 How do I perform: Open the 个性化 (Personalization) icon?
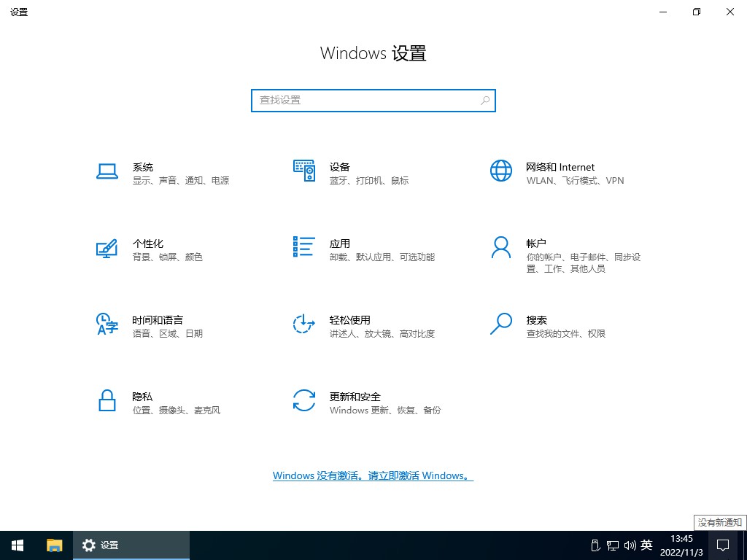click(x=107, y=248)
